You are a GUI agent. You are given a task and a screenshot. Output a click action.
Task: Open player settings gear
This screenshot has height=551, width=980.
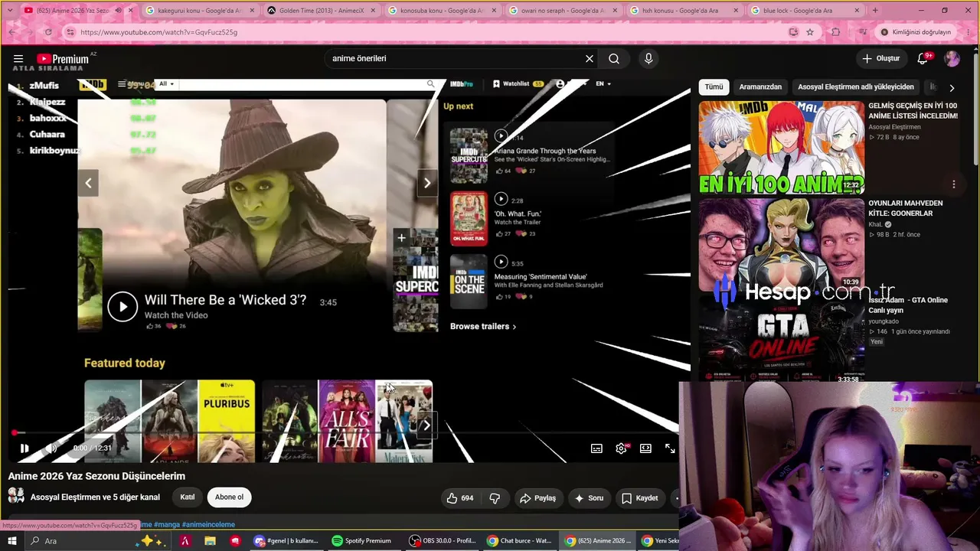[621, 448]
